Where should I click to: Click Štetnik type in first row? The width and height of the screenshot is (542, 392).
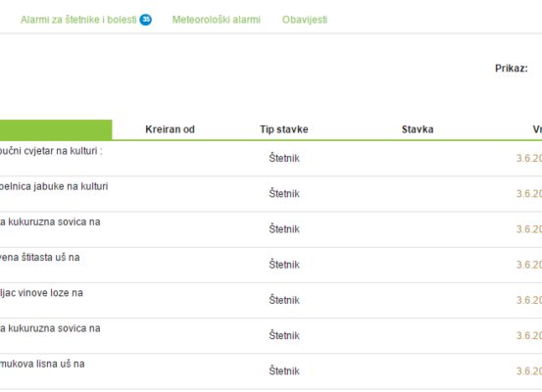click(x=284, y=158)
